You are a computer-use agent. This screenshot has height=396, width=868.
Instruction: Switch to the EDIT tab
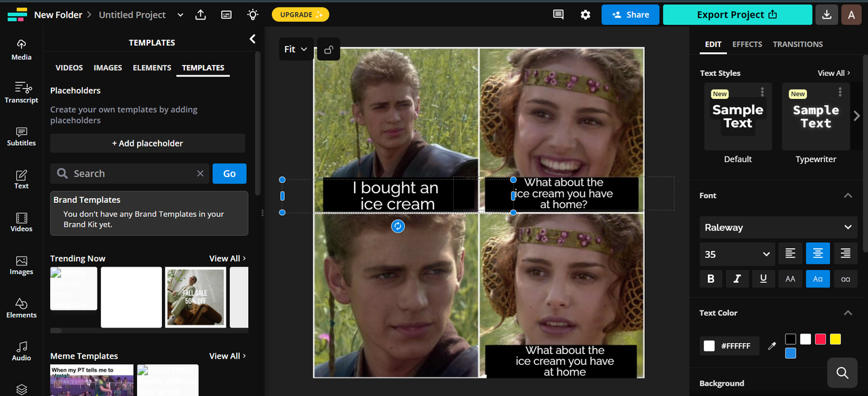pos(713,44)
